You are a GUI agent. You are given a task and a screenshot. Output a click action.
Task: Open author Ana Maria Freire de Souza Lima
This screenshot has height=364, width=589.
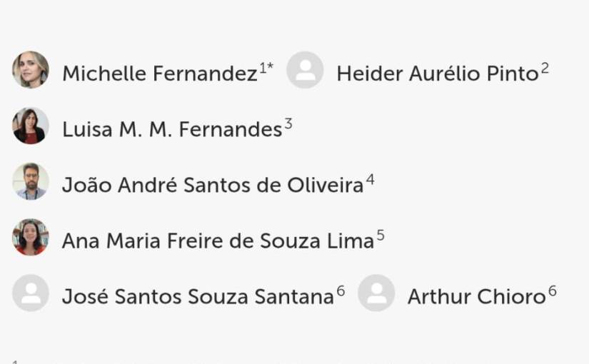(x=218, y=241)
